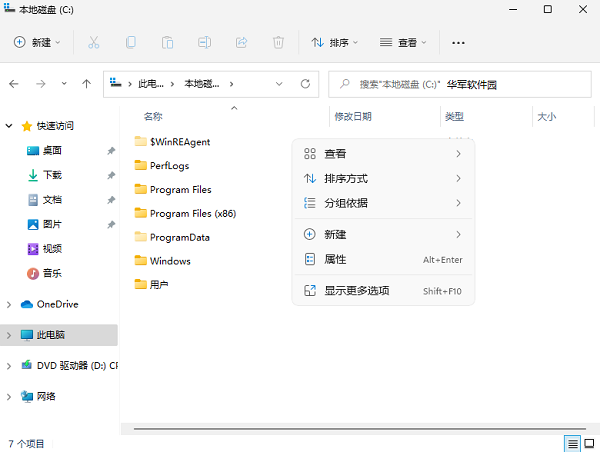This screenshot has width=600, height=452.
Task: Click the Copy icon in toolbar
Action: [x=130, y=42]
